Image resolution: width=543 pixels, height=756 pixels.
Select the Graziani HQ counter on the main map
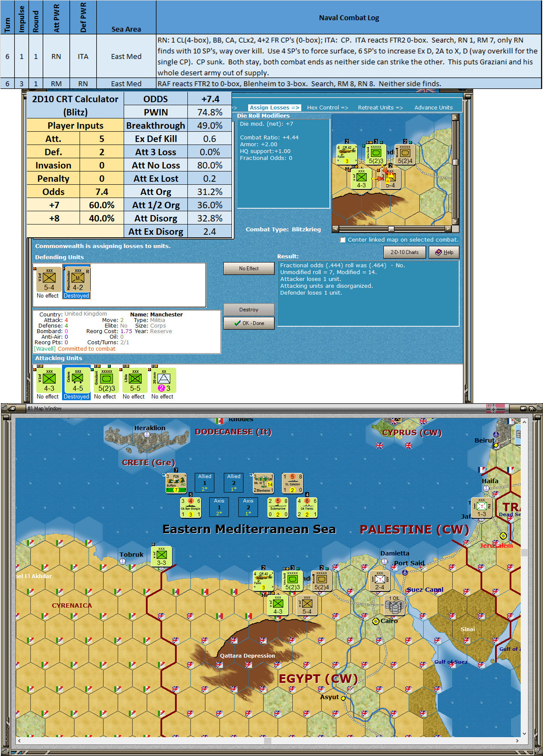coord(292,581)
